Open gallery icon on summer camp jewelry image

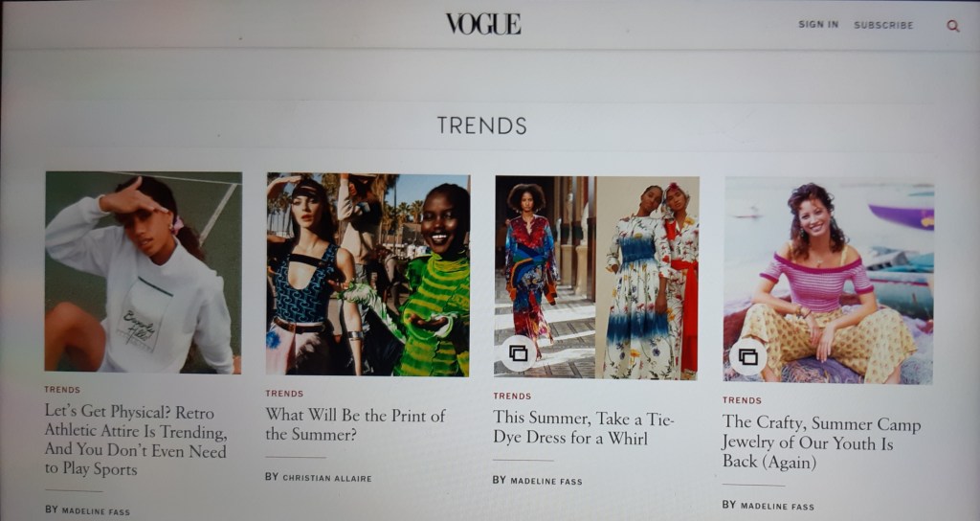click(747, 356)
